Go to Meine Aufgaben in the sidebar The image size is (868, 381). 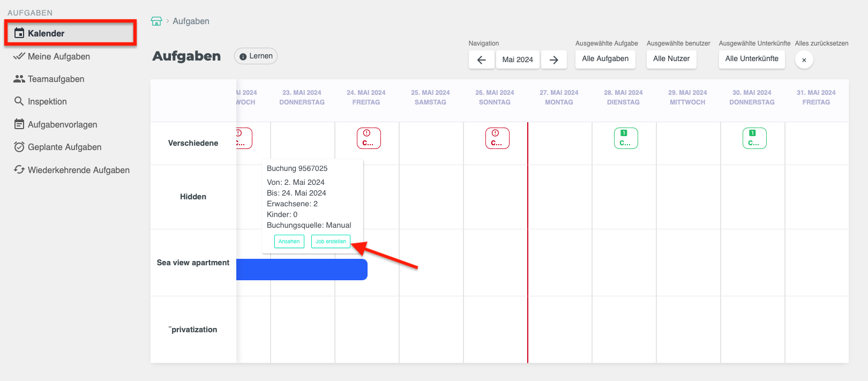[x=58, y=56]
